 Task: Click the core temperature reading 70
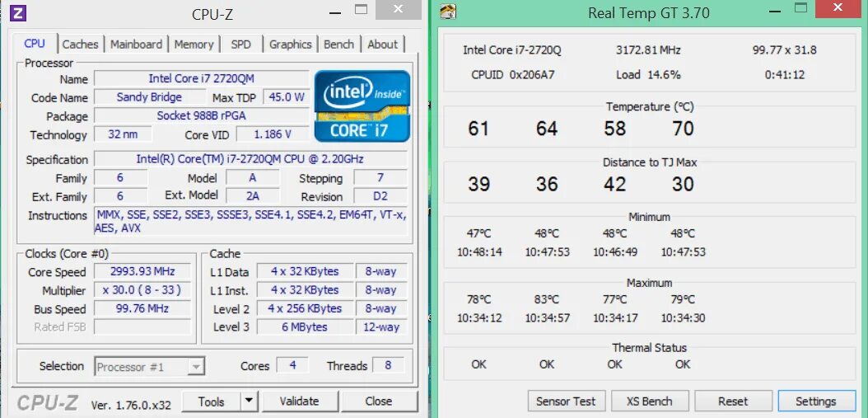pos(683,129)
